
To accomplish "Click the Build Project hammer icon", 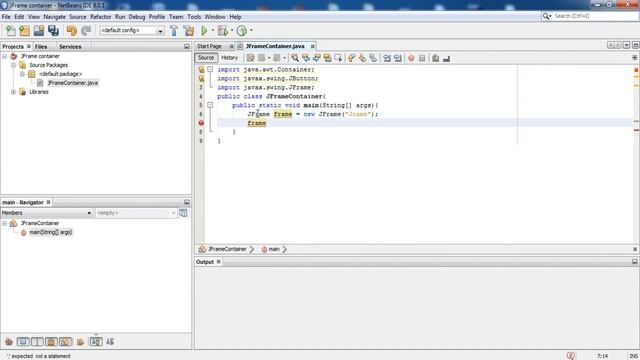I will (174, 31).
